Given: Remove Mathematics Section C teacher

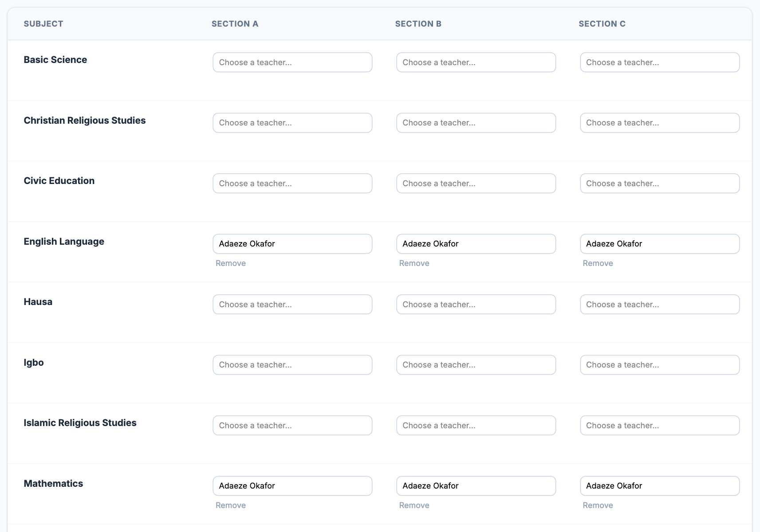Looking at the screenshot, I should click(598, 505).
